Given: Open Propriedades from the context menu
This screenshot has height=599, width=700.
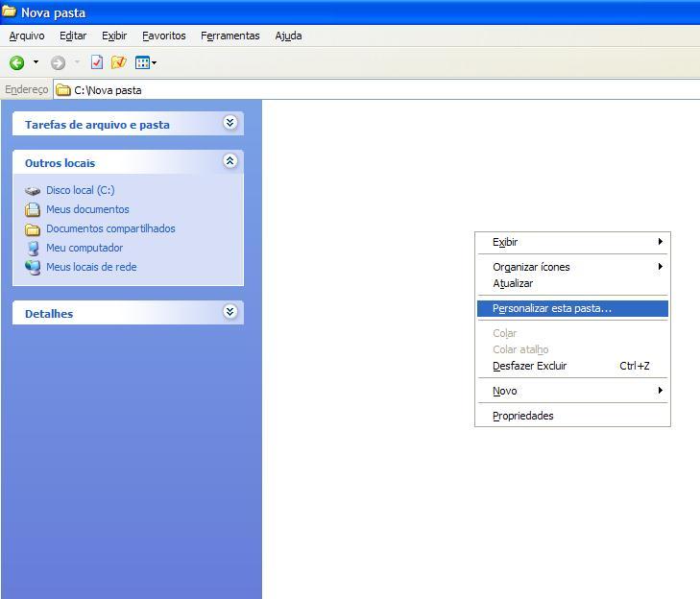Looking at the screenshot, I should pyautogui.click(x=572, y=416).
